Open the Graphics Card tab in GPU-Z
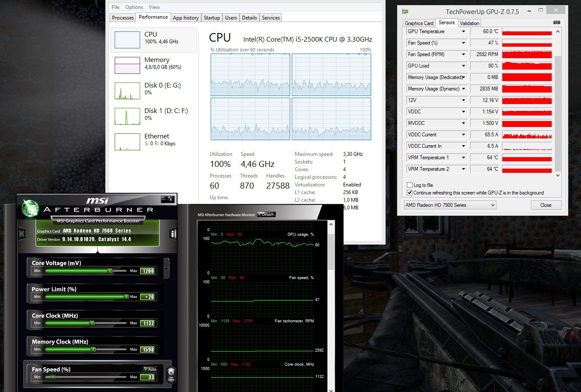581x392 pixels. (419, 23)
